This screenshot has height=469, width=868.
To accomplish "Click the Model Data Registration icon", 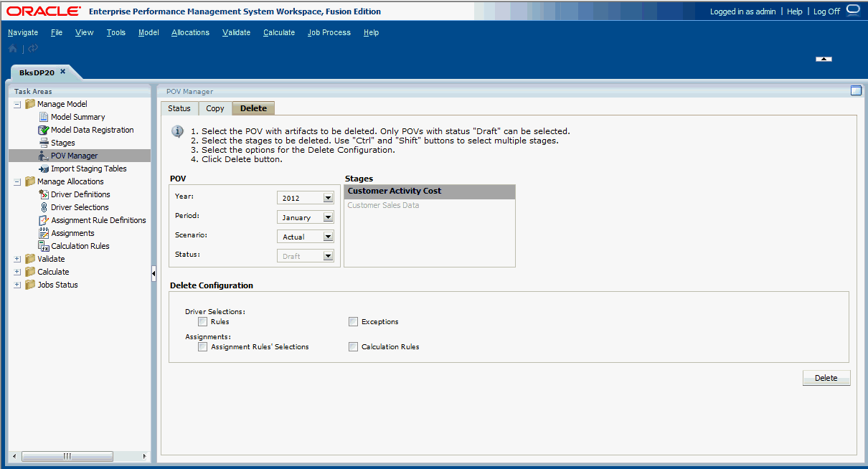I will 44,130.
